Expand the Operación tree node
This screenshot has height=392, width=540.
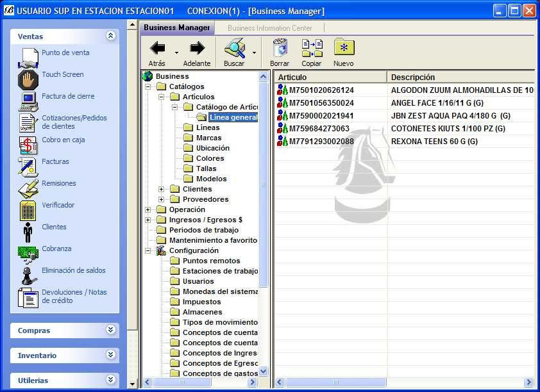[x=148, y=209]
